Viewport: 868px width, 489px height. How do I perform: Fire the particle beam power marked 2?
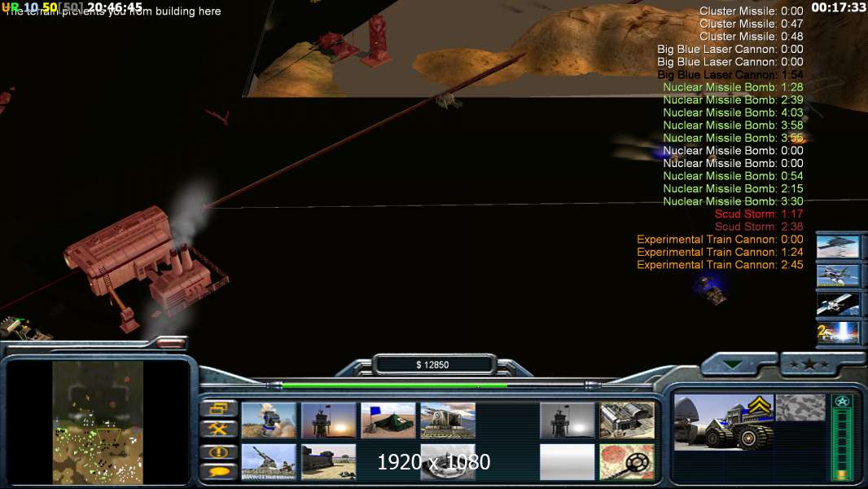tap(838, 333)
